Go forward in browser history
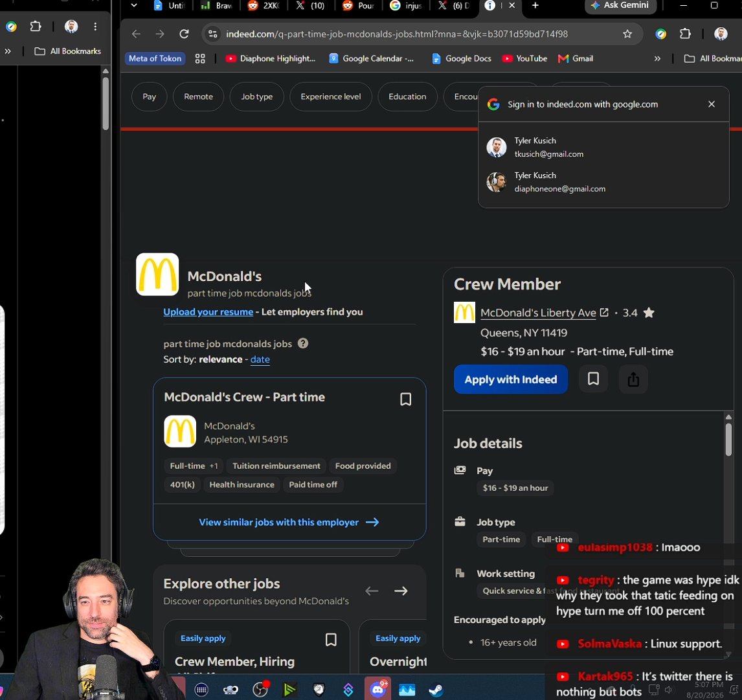 point(160,34)
